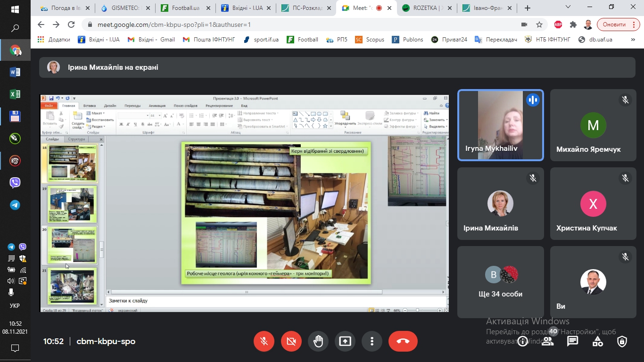Open host controls lock icon

pyautogui.click(x=622, y=341)
